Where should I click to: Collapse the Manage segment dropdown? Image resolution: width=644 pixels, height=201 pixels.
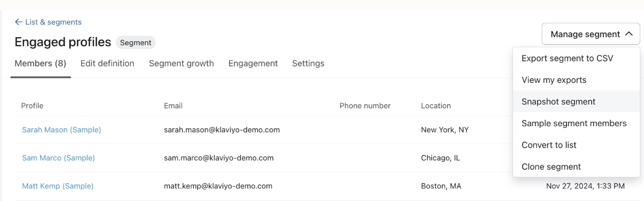pyautogui.click(x=590, y=34)
